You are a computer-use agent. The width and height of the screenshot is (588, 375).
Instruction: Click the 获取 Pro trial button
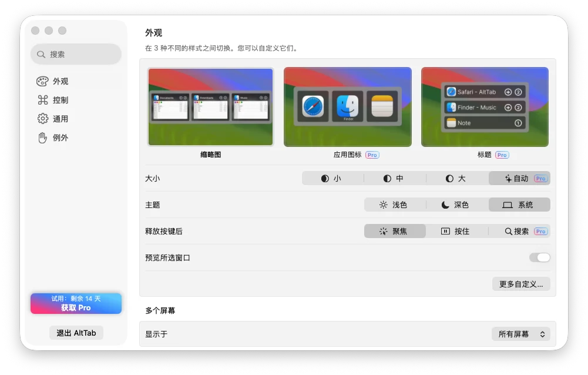[76, 303]
